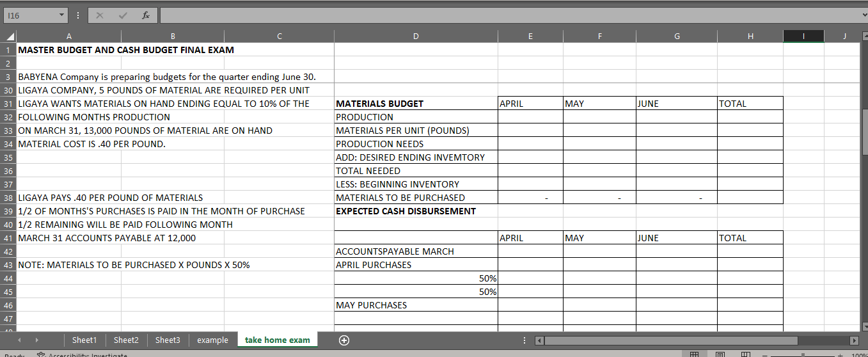868x357 pixels.
Task: Select row 1 header
Action: tap(8, 50)
